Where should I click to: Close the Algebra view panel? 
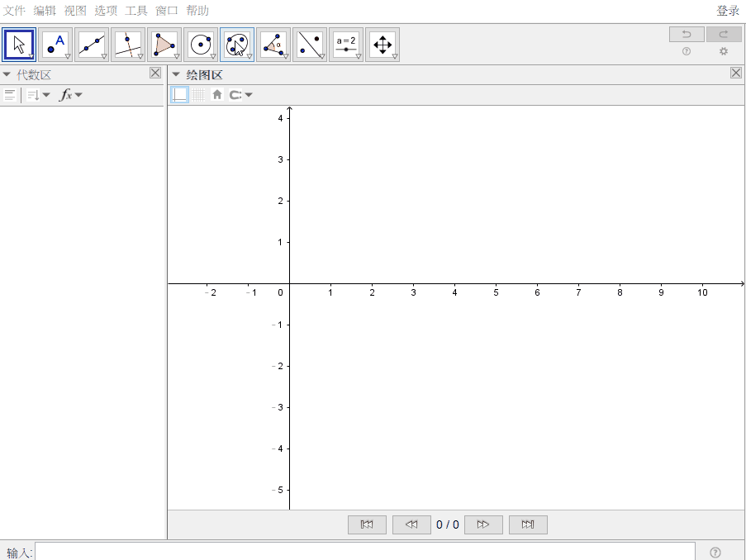pos(155,73)
